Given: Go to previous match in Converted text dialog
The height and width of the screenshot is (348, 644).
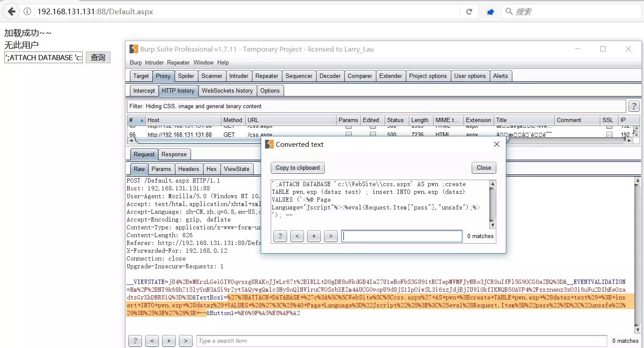Looking at the screenshot, I should (x=297, y=236).
